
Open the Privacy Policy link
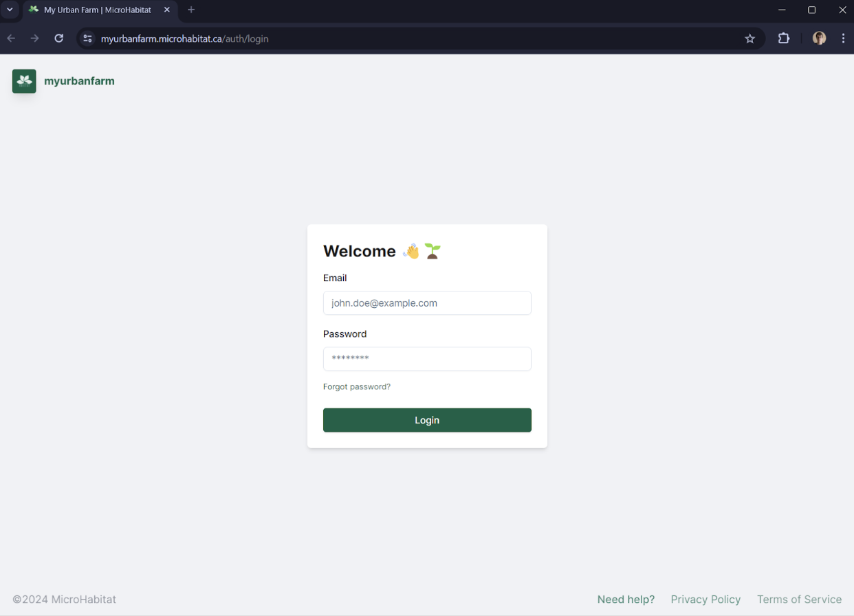[705, 599]
